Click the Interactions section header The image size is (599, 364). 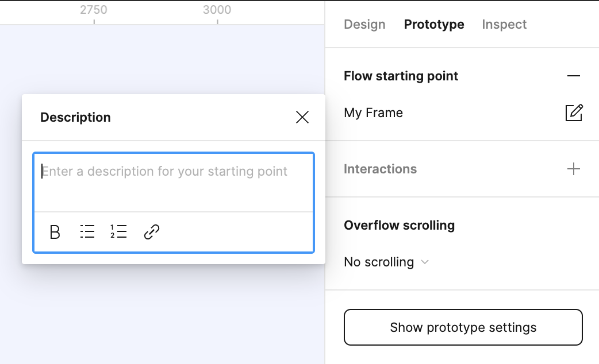[x=380, y=169]
